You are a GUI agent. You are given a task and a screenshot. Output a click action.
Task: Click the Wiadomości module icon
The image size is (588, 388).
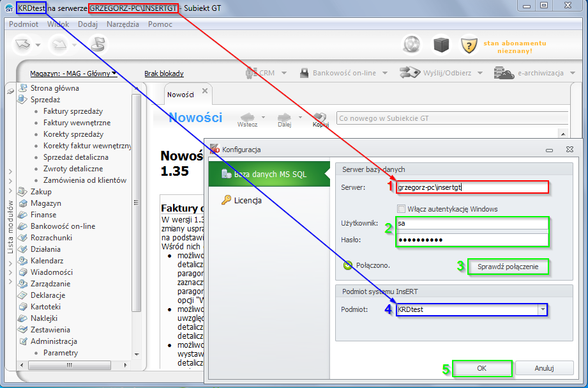pyautogui.click(x=22, y=272)
